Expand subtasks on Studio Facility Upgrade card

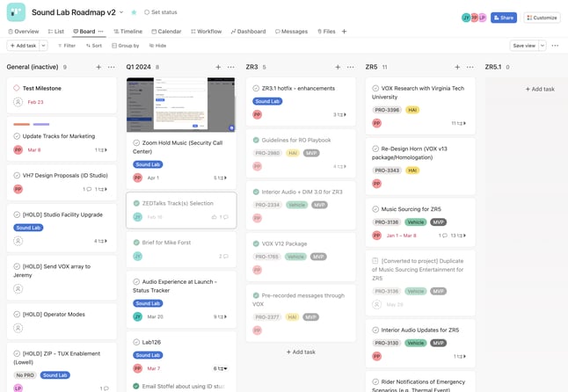[101, 241]
